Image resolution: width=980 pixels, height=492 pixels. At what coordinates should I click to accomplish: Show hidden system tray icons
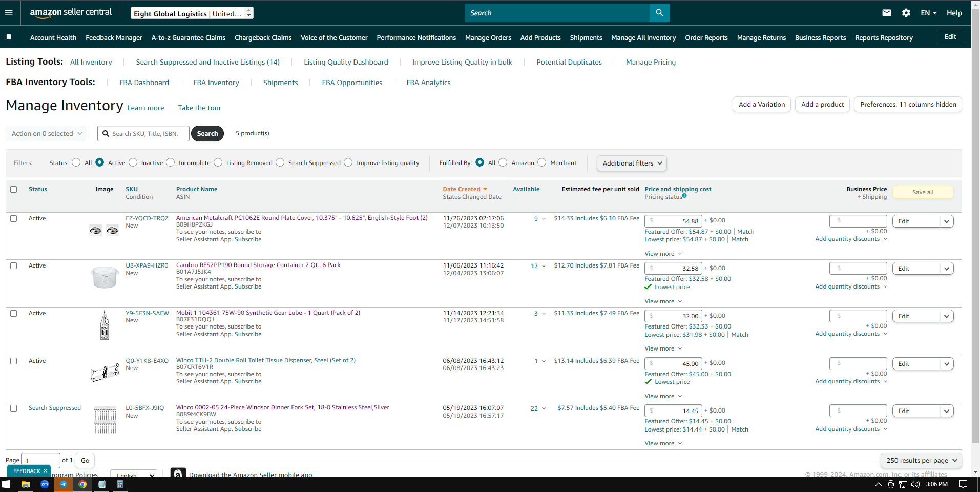pos(879,484)
